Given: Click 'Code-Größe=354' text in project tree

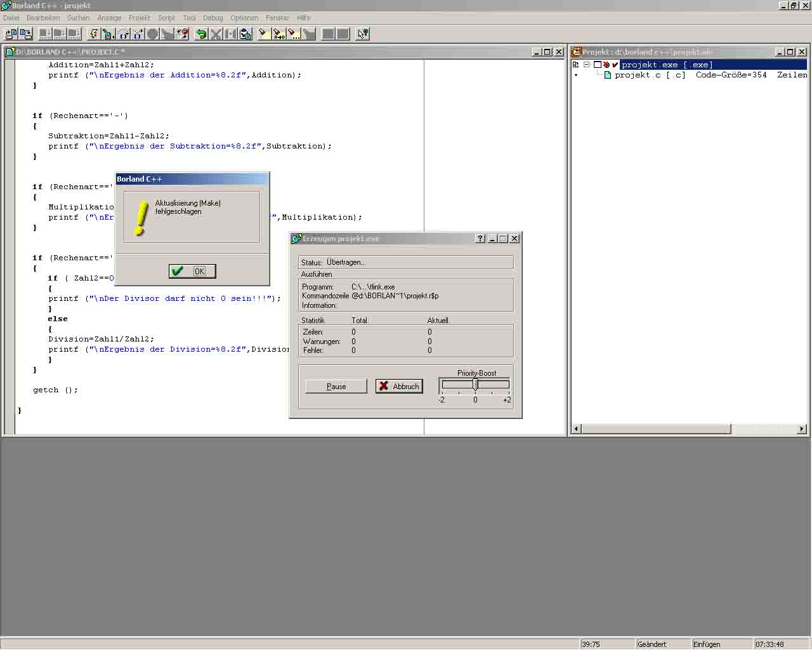Looking at the screenshot, I should pyautogui.click(x=731, y=75).
